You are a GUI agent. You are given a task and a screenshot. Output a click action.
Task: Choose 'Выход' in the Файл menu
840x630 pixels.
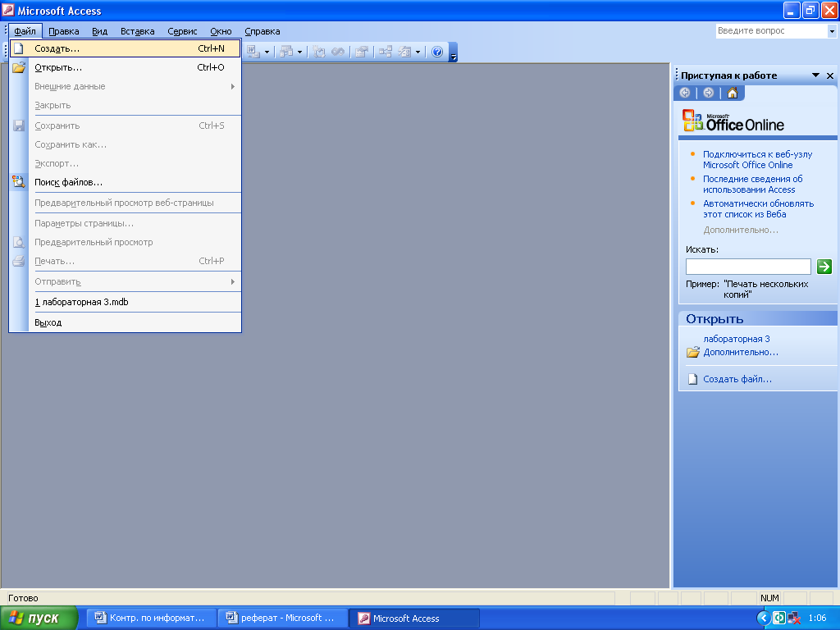coord(126,322)
